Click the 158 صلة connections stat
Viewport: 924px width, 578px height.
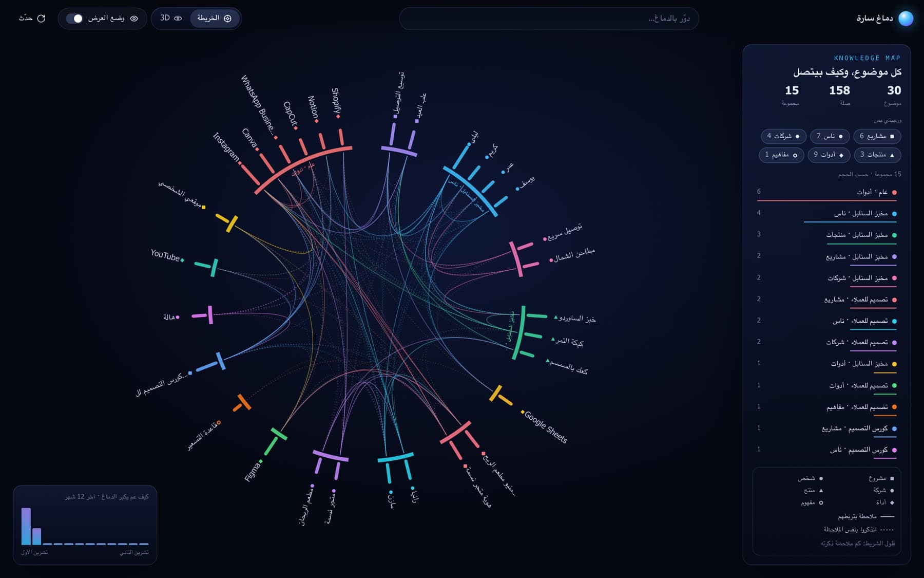[840, 95]
